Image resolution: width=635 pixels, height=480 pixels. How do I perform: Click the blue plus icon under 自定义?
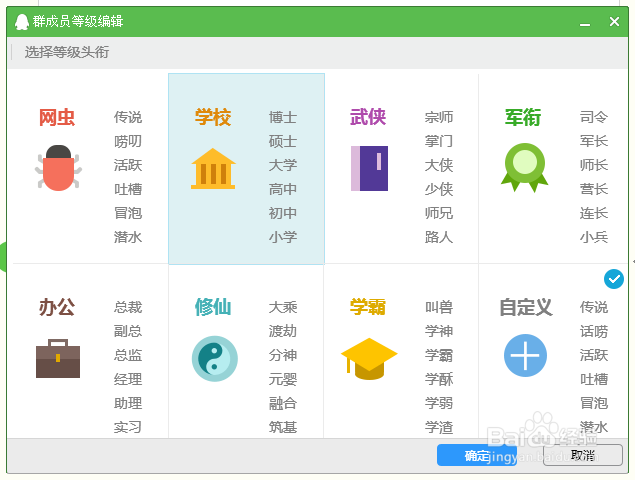click(525, 355)
